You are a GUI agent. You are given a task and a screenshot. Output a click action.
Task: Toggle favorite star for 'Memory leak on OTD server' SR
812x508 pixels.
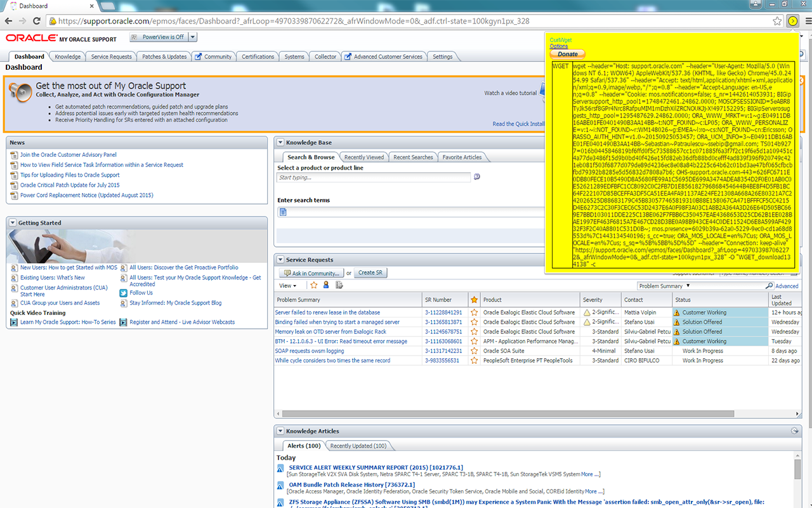point(474,331)
